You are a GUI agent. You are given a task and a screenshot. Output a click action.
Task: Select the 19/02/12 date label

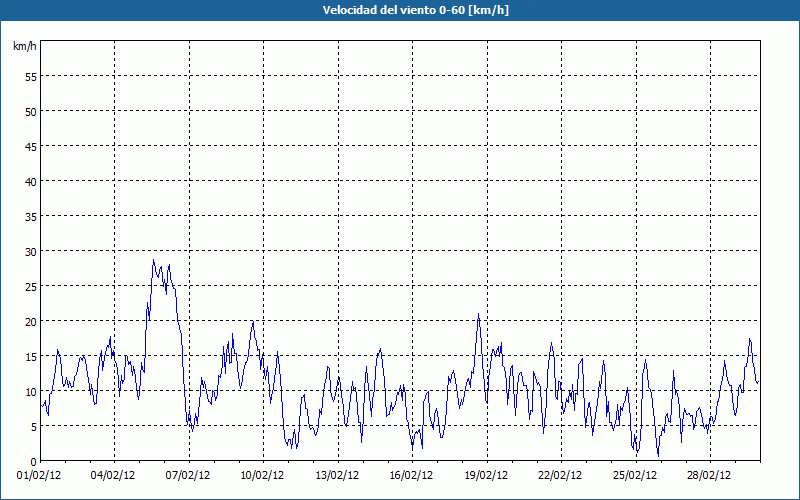click(x=485, y=476)
